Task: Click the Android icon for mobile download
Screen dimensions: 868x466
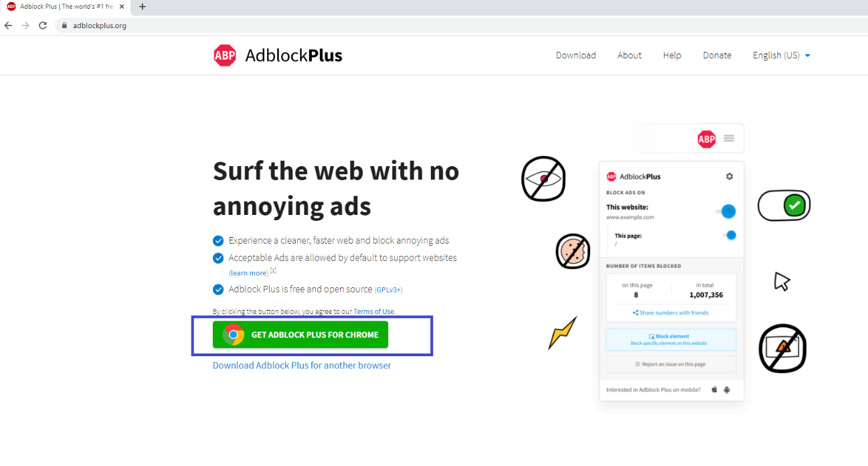Action: coord(727,389)
